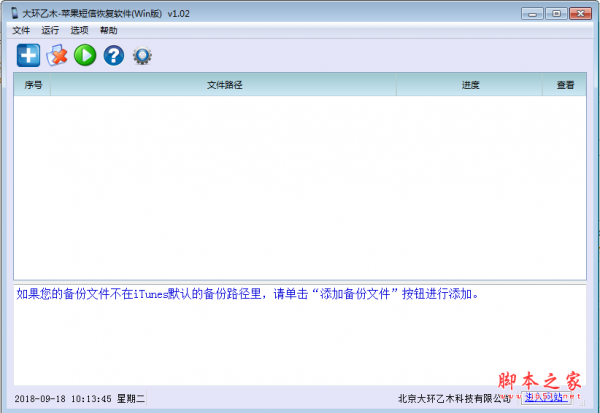Close the application window
Image resolution: width=600 pixels, height=413 pixels.
pos(580,14)
